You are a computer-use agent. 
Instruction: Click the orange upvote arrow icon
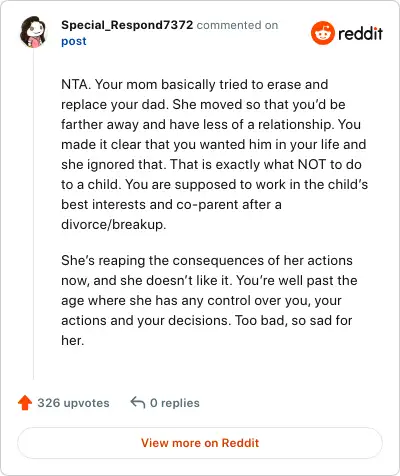[x=25, y=403]
